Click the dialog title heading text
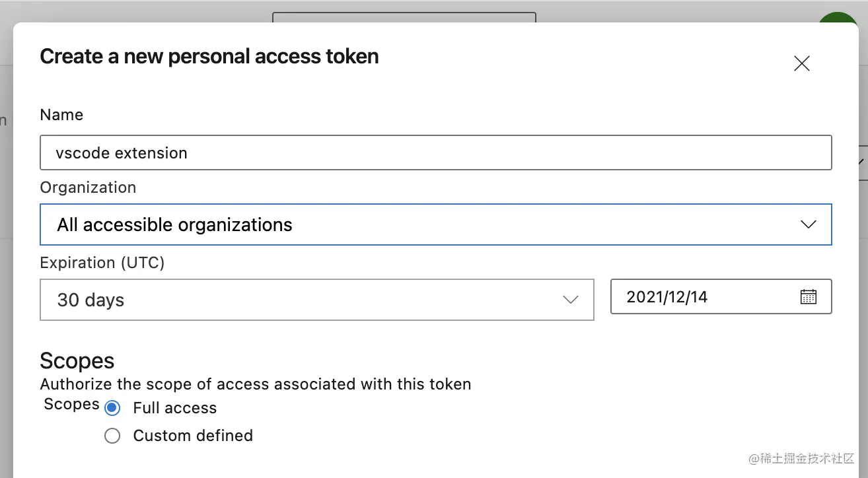Screen dimensions: 868x478 point(209,57)
